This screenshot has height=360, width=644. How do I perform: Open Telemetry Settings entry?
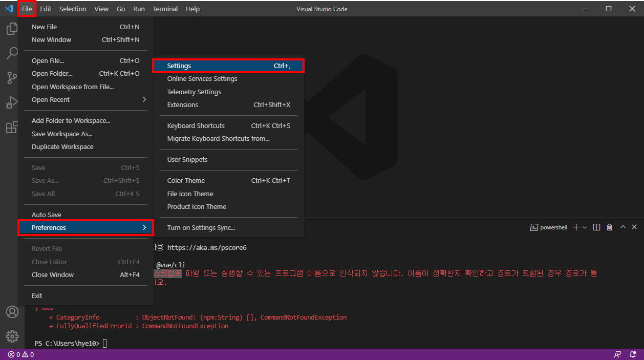point(228,92)
